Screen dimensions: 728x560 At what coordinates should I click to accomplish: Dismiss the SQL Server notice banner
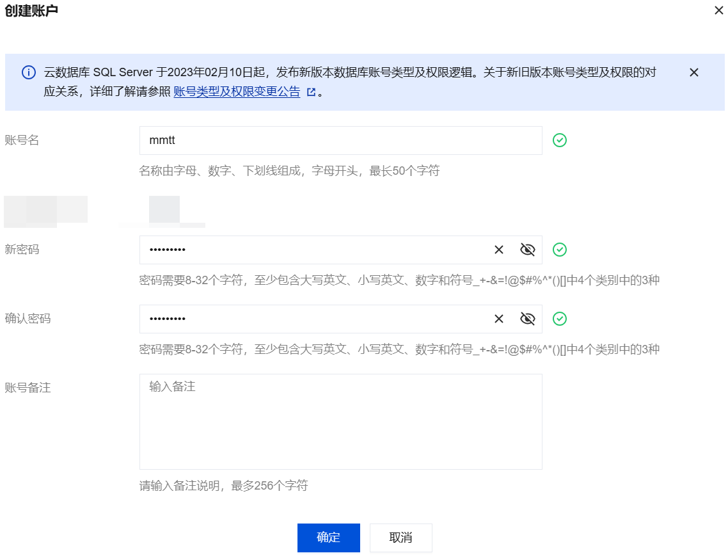coord(693,72)
